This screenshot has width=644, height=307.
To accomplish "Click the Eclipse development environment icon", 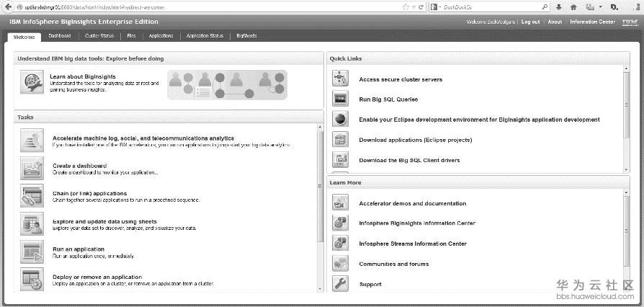I will tap(341, 119).
